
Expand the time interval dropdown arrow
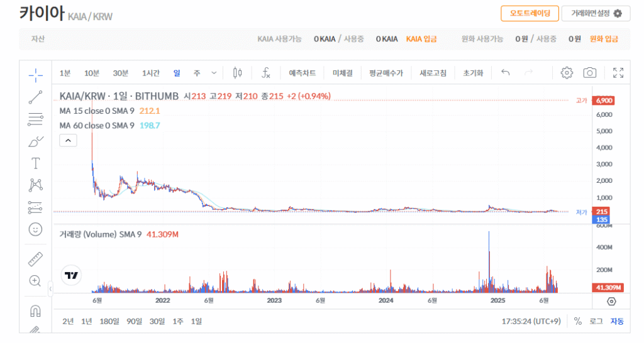(214, 73)
